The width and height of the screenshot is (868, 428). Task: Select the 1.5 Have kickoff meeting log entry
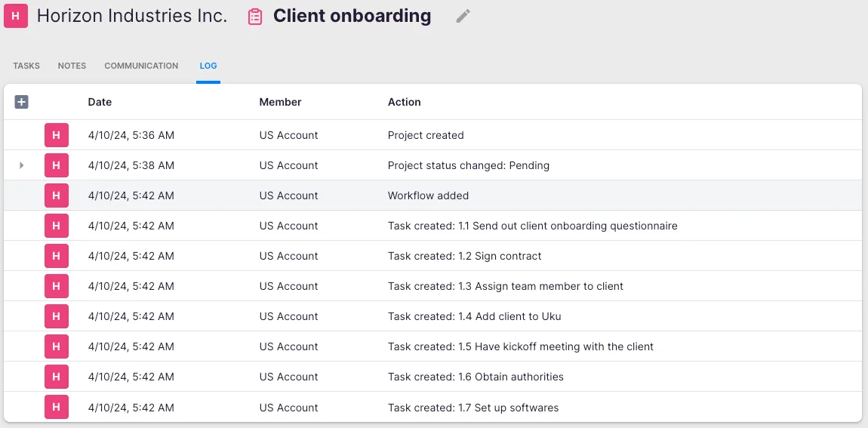tap(520, 346)
